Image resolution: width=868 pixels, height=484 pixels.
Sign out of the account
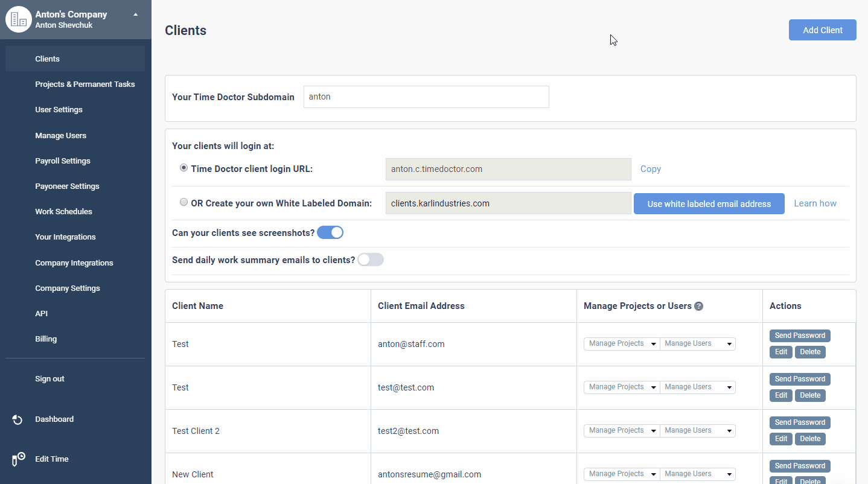click(49, 378)
